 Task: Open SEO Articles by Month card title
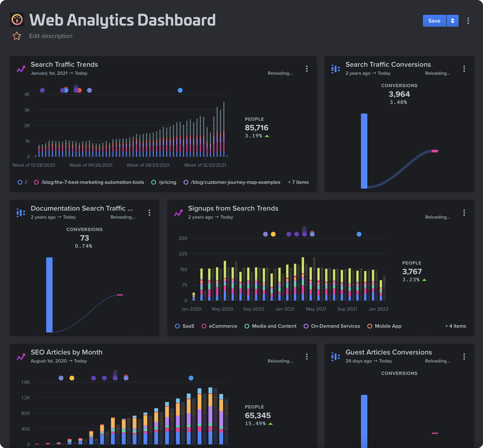[66, 352]
